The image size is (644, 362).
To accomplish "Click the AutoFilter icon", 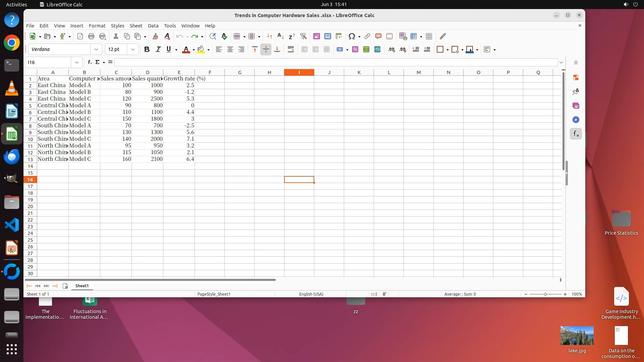I will (x=303, y=36).
